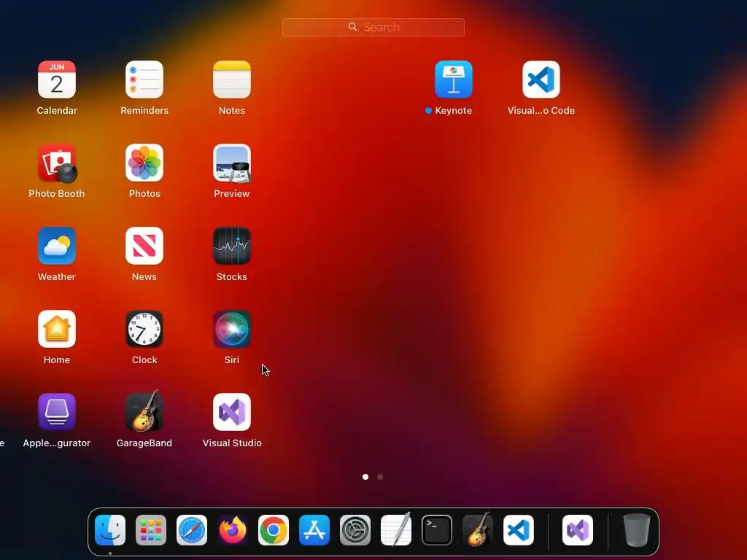
Task: Open Visual Studio from the Dock
Action: [x=578, y=530]
